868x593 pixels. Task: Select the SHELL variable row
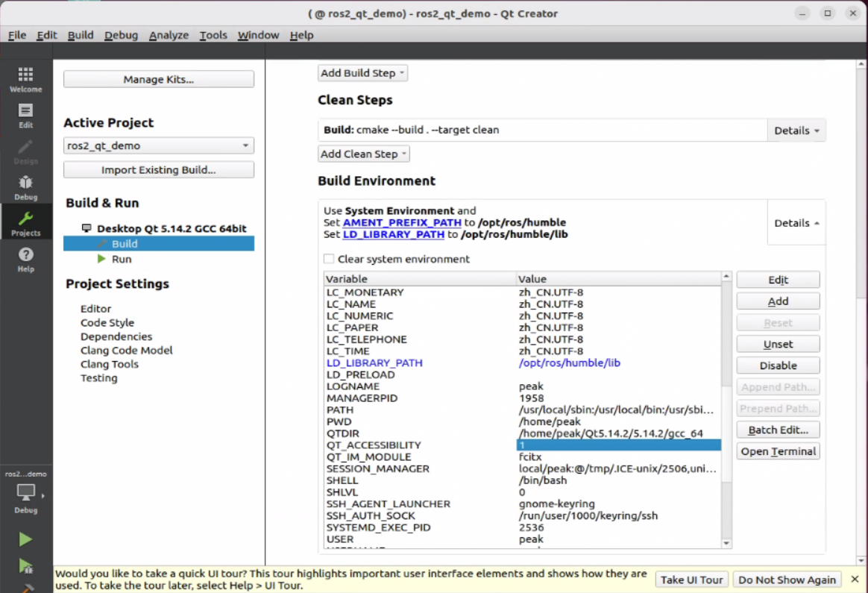click(523, 480)
